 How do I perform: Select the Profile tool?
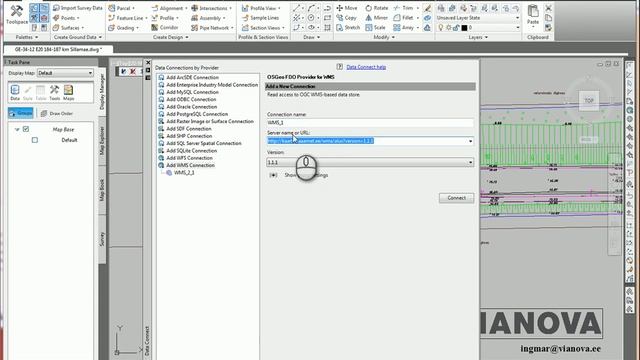coord(165,18)
